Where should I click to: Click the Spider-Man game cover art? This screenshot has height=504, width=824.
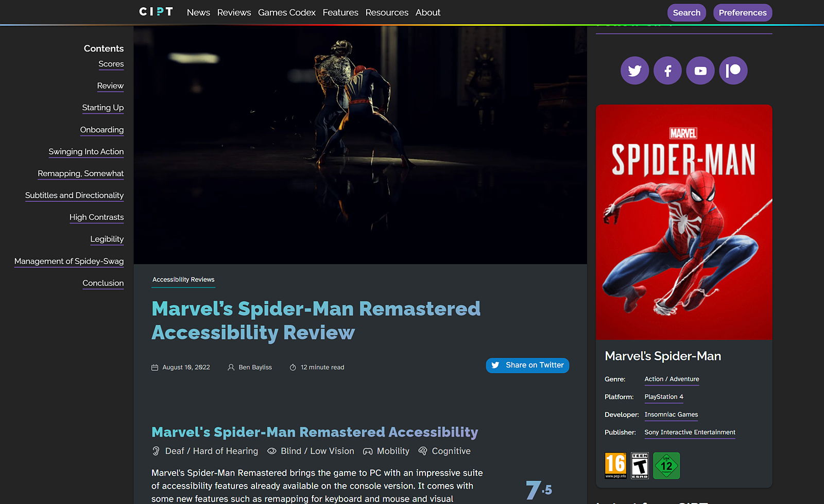[x=684, y=222]
